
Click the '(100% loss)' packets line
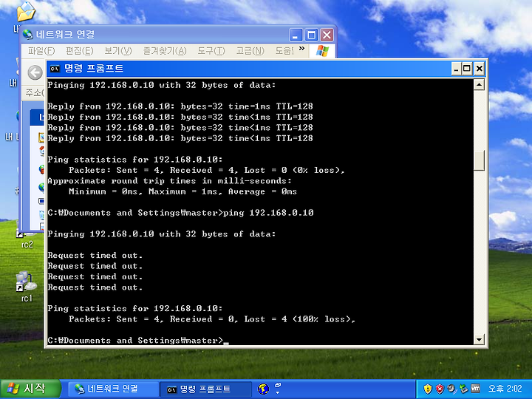(x=212, y=319)
